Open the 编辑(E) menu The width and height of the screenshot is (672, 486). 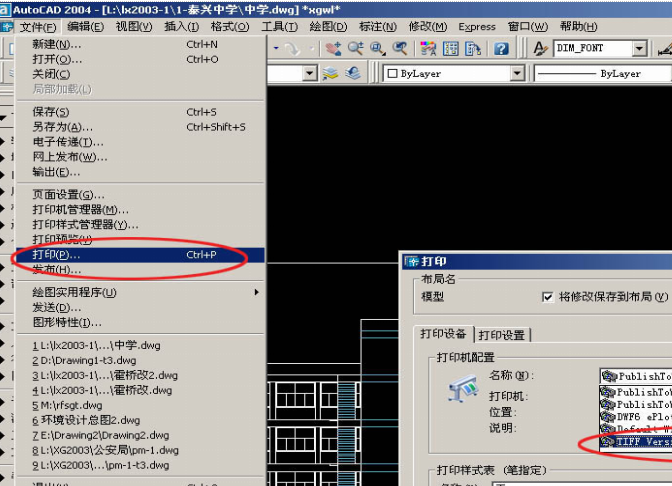click(85, 27)
